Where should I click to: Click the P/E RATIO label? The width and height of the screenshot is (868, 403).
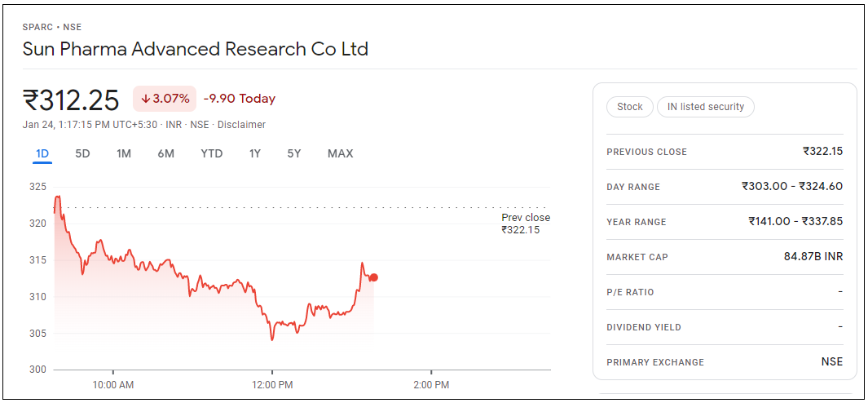(x=630, y=292)
